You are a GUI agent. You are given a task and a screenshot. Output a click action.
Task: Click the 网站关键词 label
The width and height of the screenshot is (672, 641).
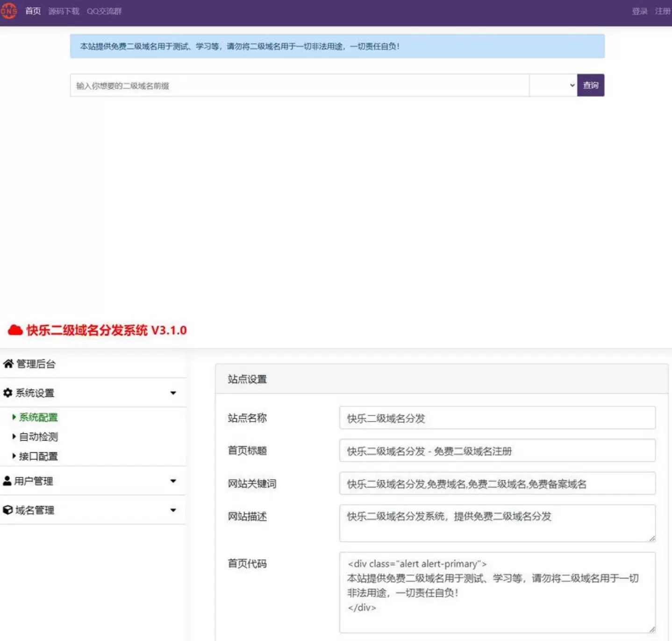[252, 484]
